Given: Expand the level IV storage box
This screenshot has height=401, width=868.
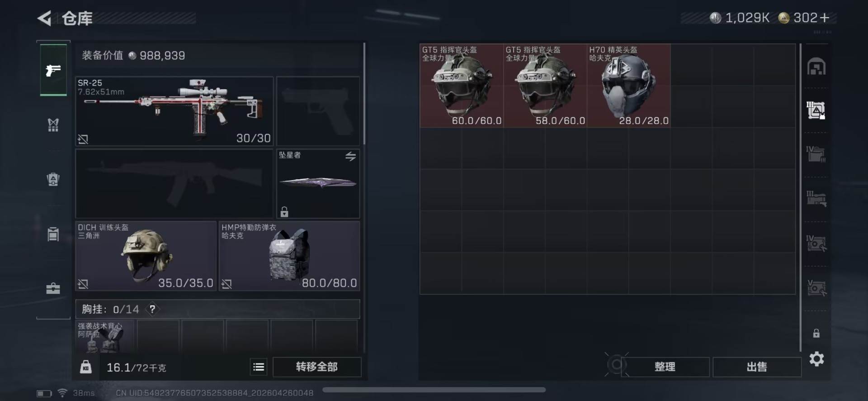Looking at the screenshot, I should tap(816, 154).
